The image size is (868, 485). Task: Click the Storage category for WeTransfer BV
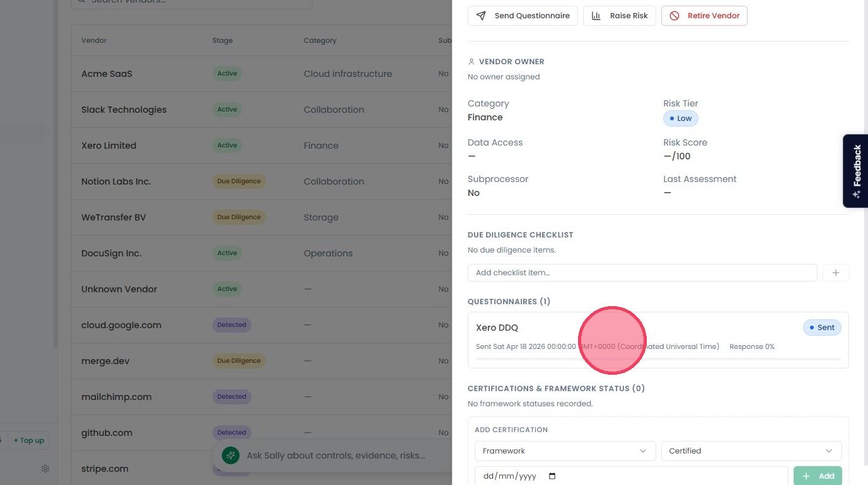pos(321,217)
